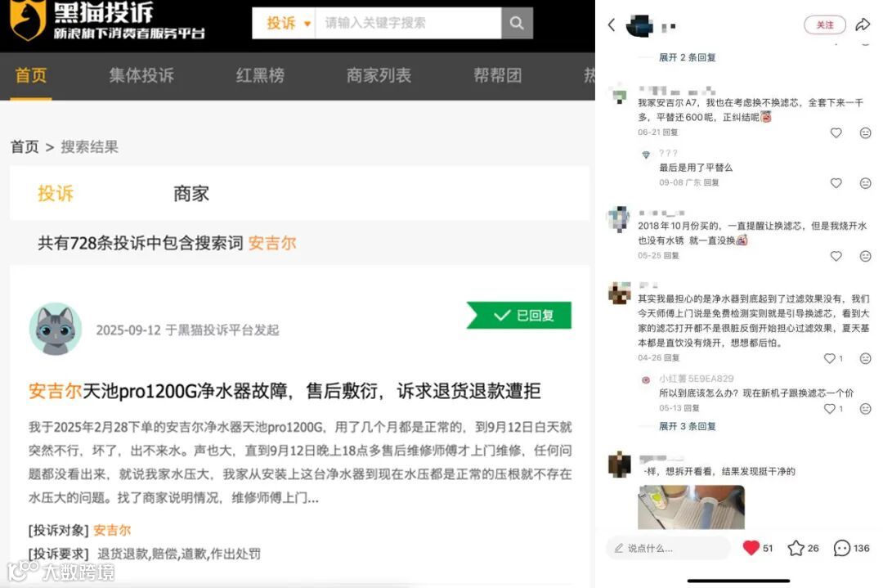Tap the 关注 follow button
883x588 pixels.
[824, 25]
